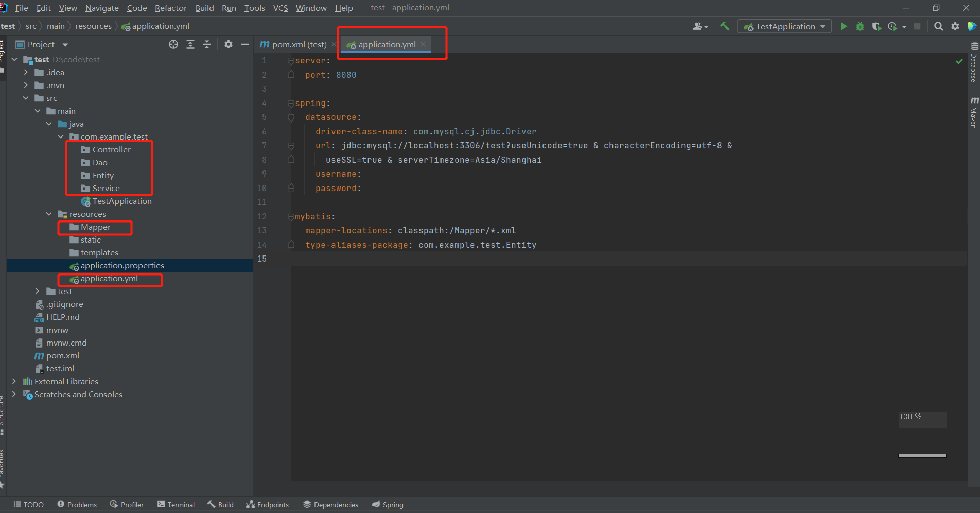Viewport: 980px width, 513px height.
Task: Click the locate-in-project target icon
Action: [173, 45]
